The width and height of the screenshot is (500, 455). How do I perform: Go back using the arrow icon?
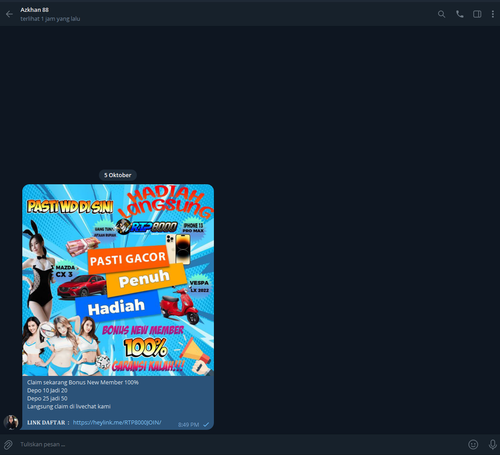(x=9, y=14)
